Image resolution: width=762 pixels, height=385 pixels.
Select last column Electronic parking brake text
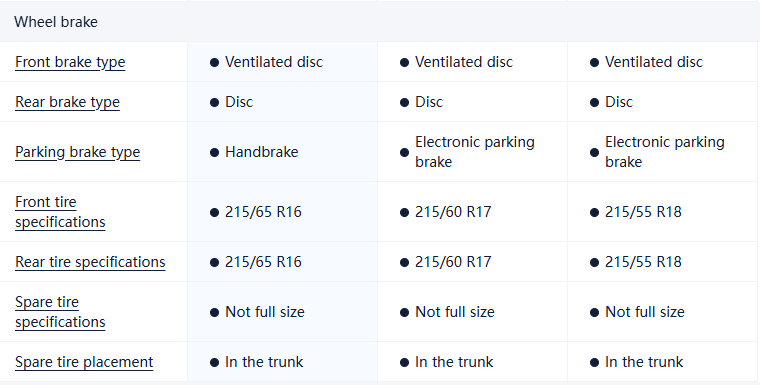tap(665, 152)
